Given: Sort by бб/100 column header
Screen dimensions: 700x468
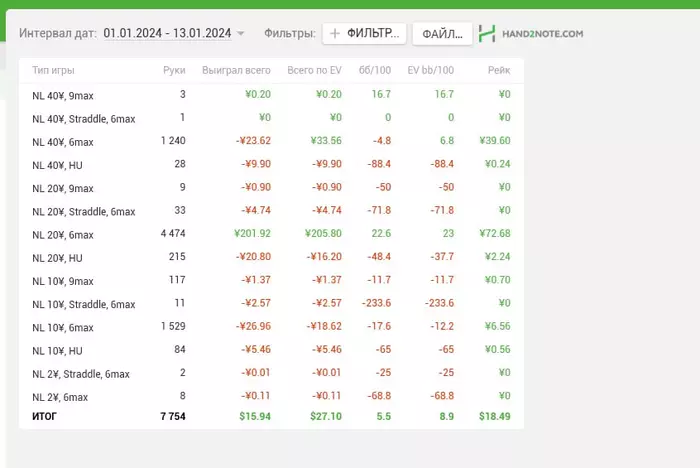Looking at the screenshot, I should 375,70.
